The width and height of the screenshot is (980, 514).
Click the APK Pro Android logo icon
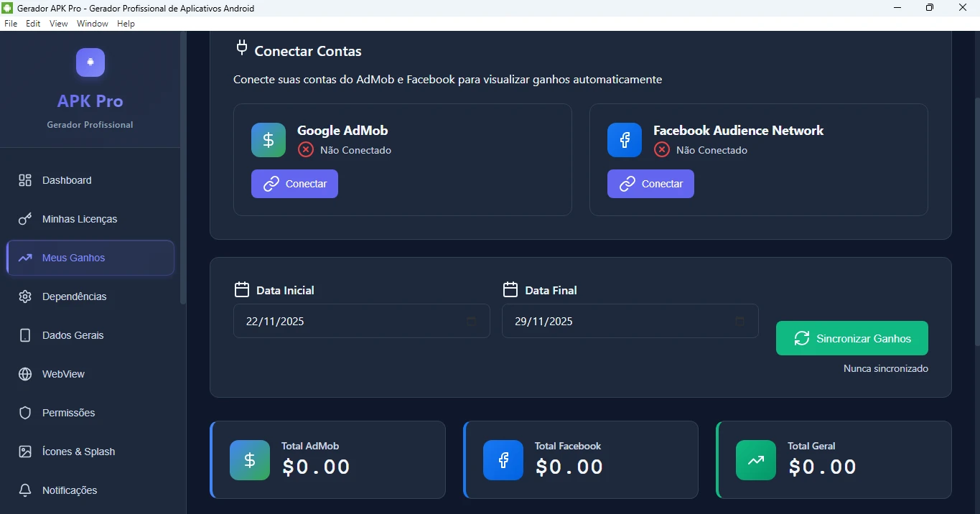(x=90, y=62)
